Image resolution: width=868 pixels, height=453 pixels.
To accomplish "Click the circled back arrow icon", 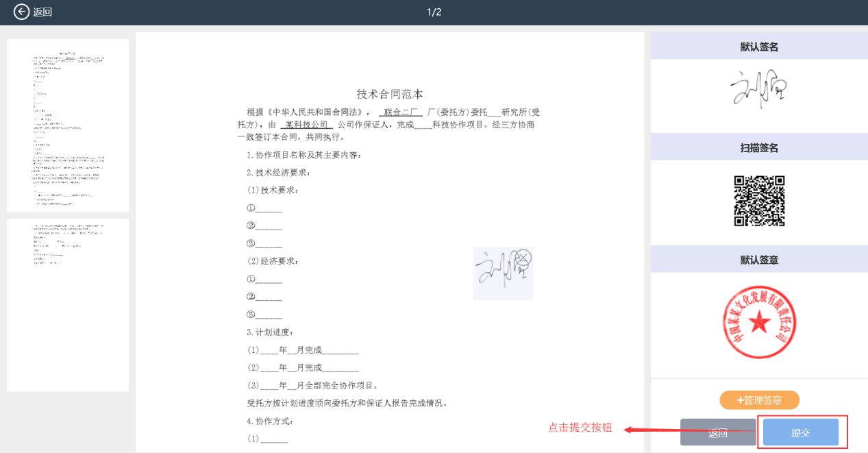I will click(x=22, y=12).
